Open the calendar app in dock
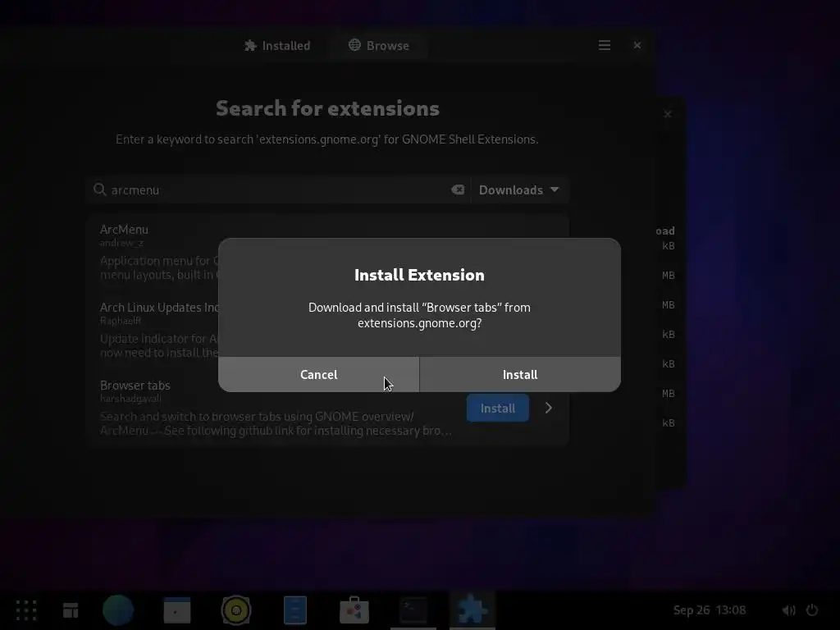 pos(177,610)
